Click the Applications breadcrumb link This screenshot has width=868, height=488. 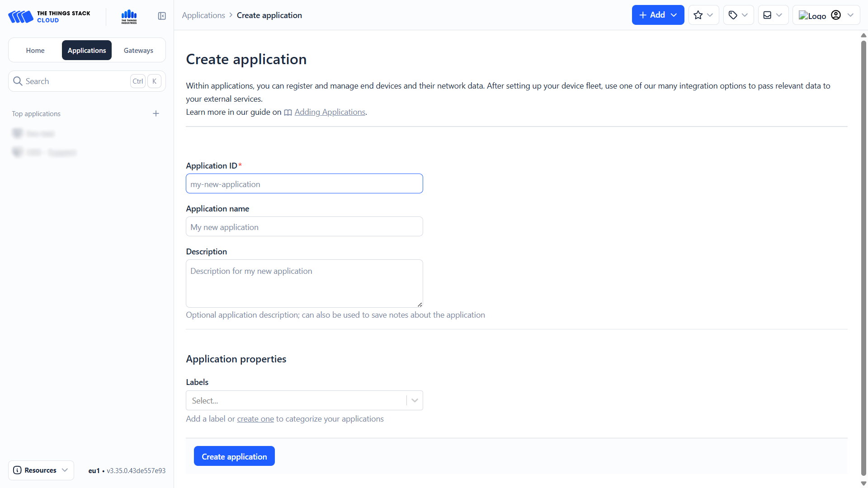click(x=203, y=15)
